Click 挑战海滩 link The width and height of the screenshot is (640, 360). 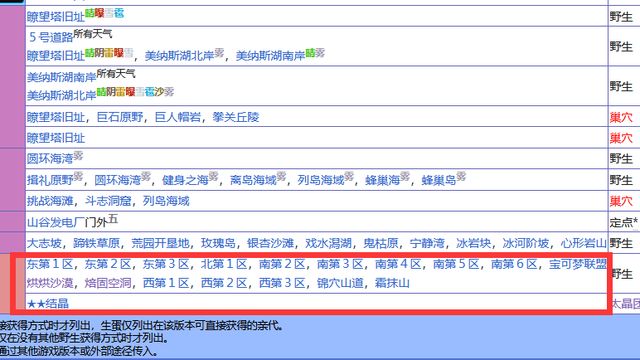click(x=50, y=201)
